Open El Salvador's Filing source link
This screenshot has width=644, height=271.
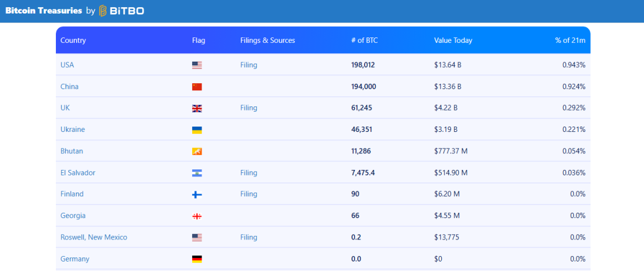(249, 173)
